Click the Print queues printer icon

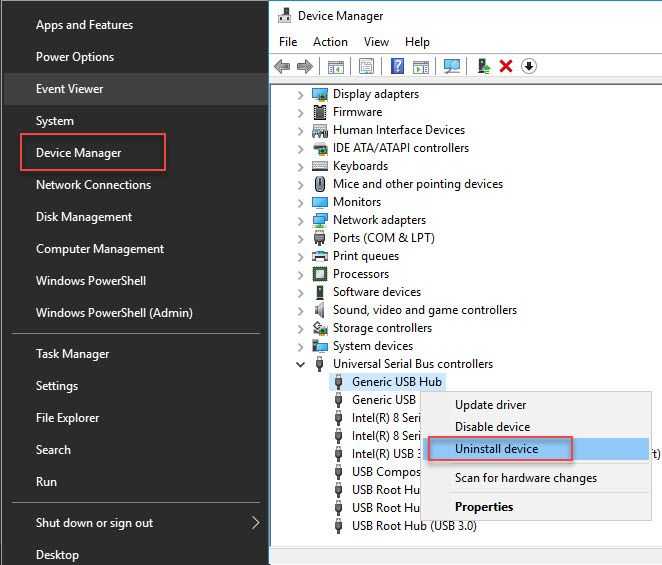click(x=320, y=256)
